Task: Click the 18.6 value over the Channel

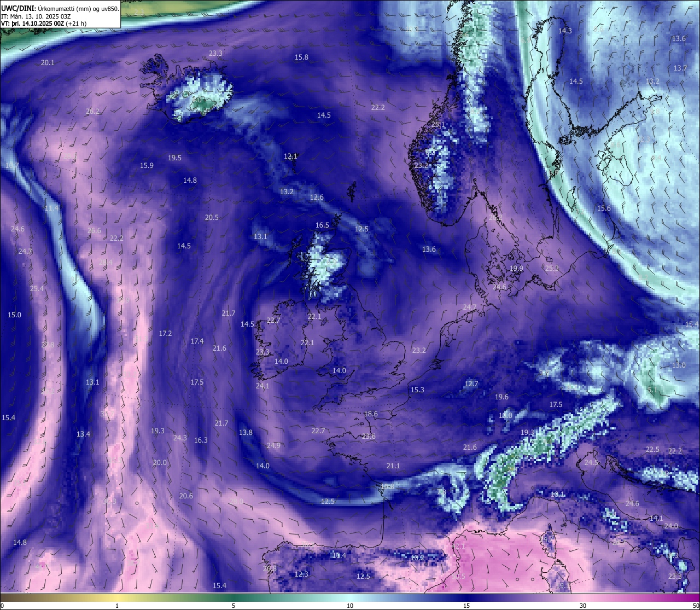Action: click(x=371, y=414)
